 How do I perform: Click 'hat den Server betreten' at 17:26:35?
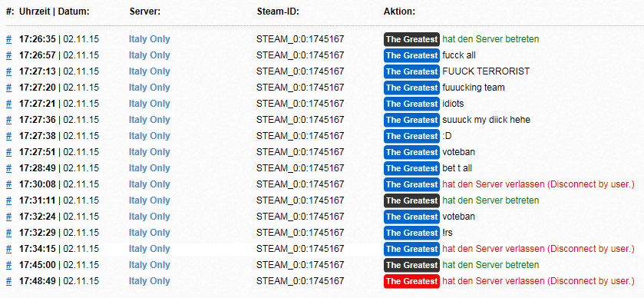[x=490, y=39]
